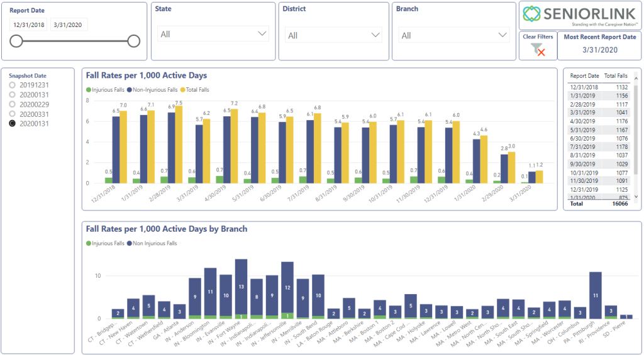Sort table by Report Date column header
644x355 pixels.
tap(584, 76)
